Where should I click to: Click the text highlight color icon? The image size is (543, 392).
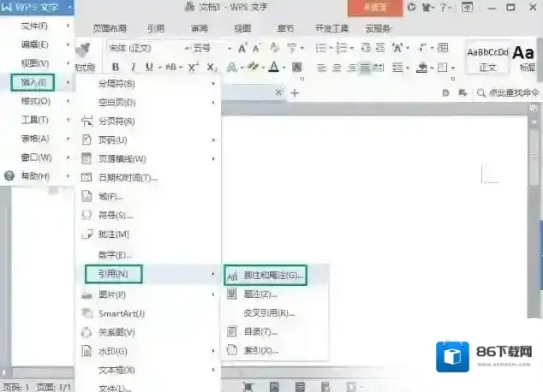[x=254, y=67]
